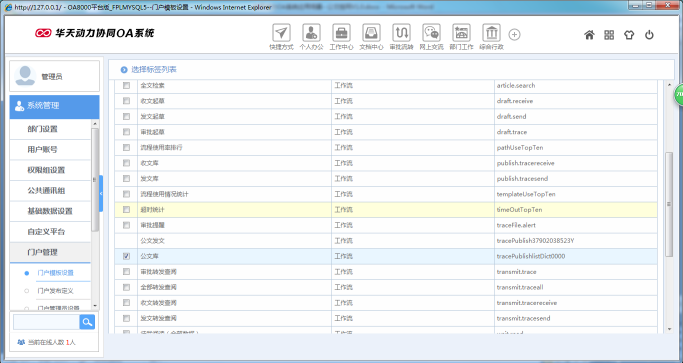Open the 工作中心 briefcase icon

341,33
